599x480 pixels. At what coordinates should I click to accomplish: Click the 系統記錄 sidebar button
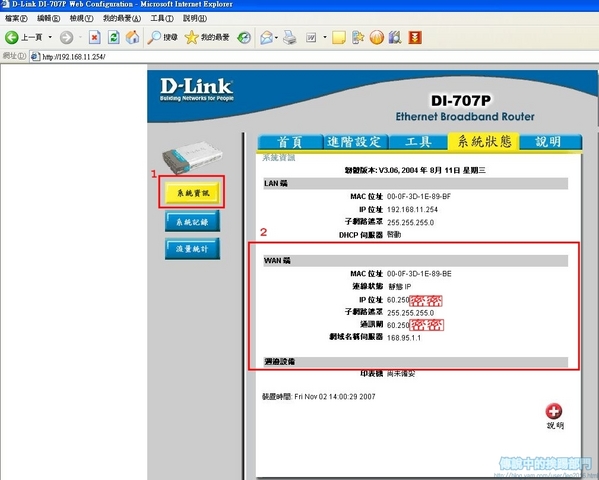192,222
